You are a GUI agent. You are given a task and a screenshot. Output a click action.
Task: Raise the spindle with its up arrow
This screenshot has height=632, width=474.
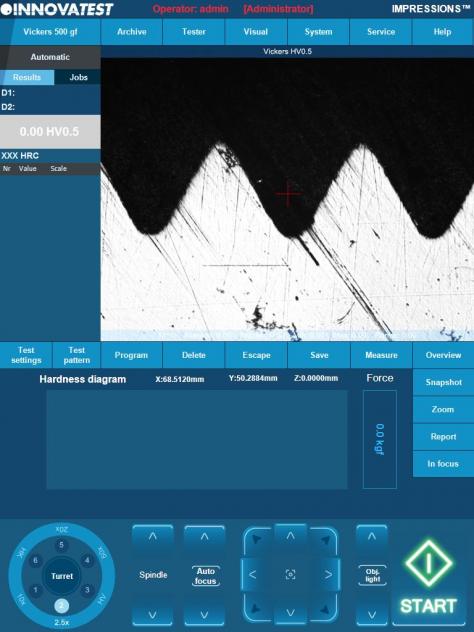pos(153,538)
